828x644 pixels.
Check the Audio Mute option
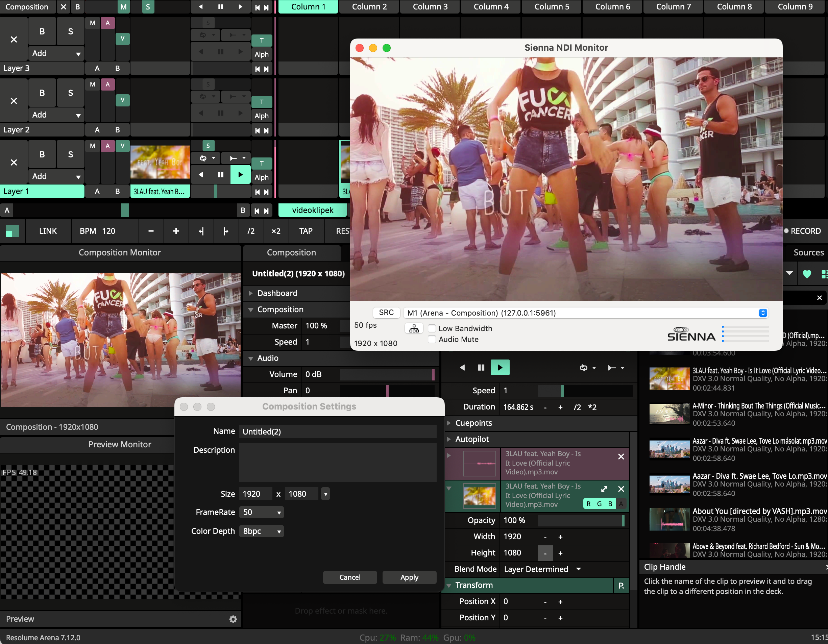pos(432,339)
